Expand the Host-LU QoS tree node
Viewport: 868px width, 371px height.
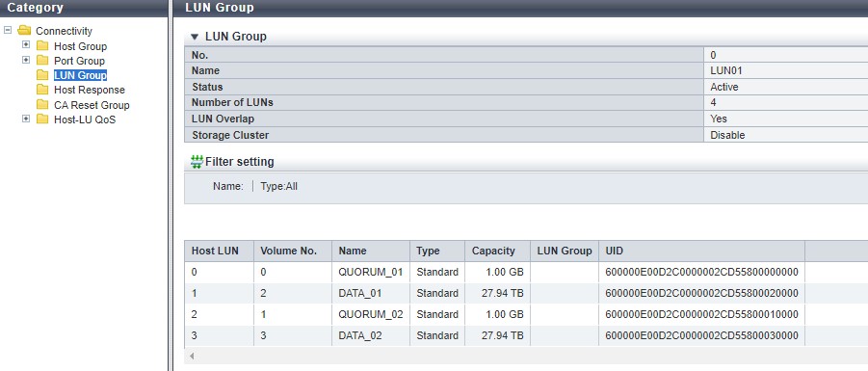[x=26, y=119]
